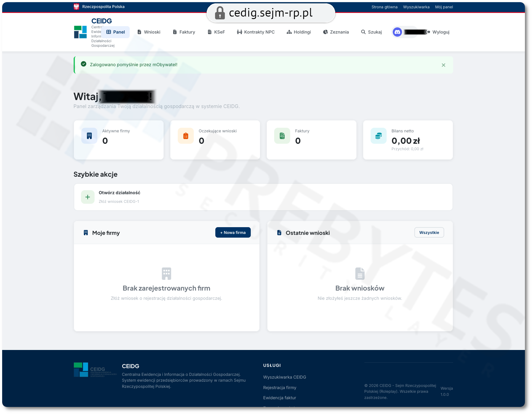
Task: Select the Otwórz działalność quick action
Action: pos(263,197)
